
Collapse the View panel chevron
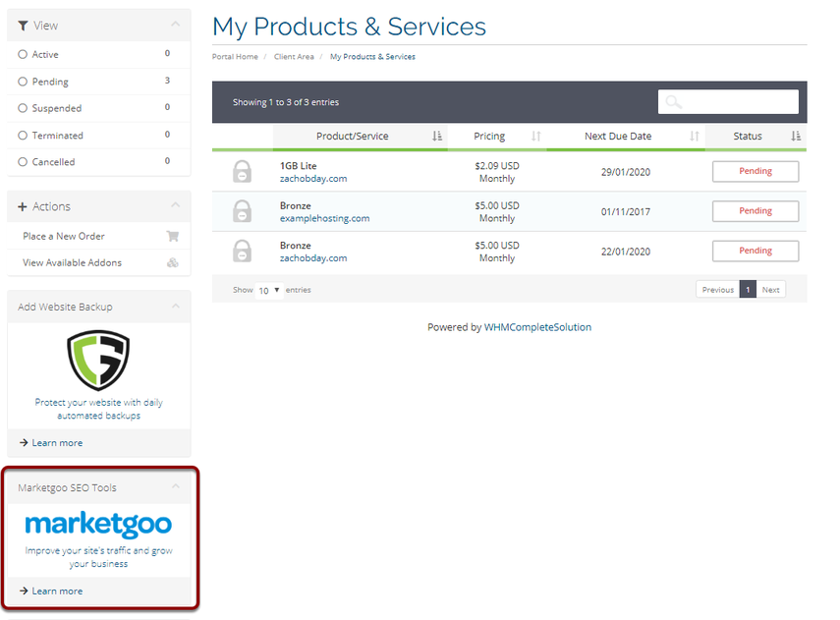pos(175,25)
